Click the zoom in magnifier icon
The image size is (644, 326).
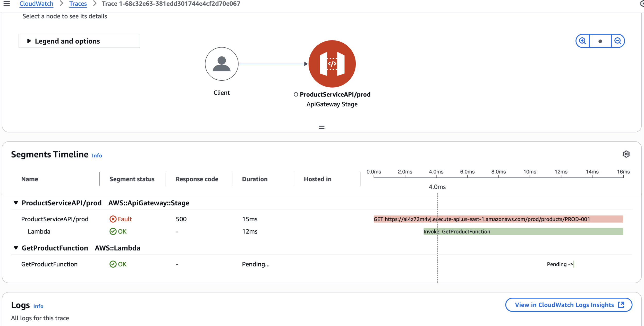tap(582, 41)
